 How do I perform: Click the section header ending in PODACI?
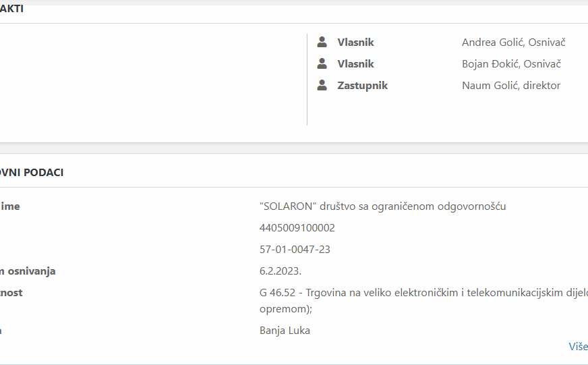point(32,173)
